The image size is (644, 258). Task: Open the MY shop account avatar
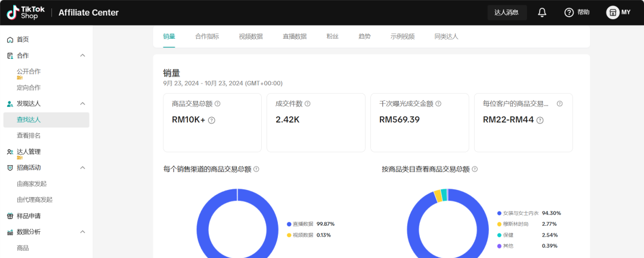613,13
